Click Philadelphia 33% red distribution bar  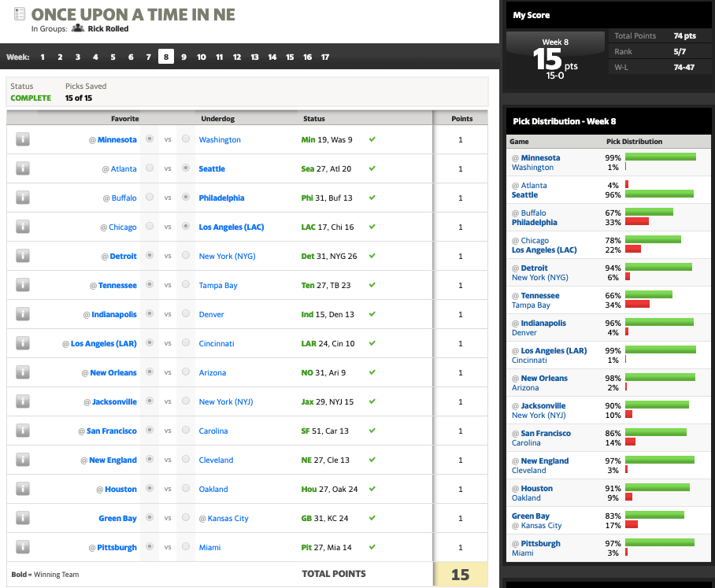(x=637, y=221)
